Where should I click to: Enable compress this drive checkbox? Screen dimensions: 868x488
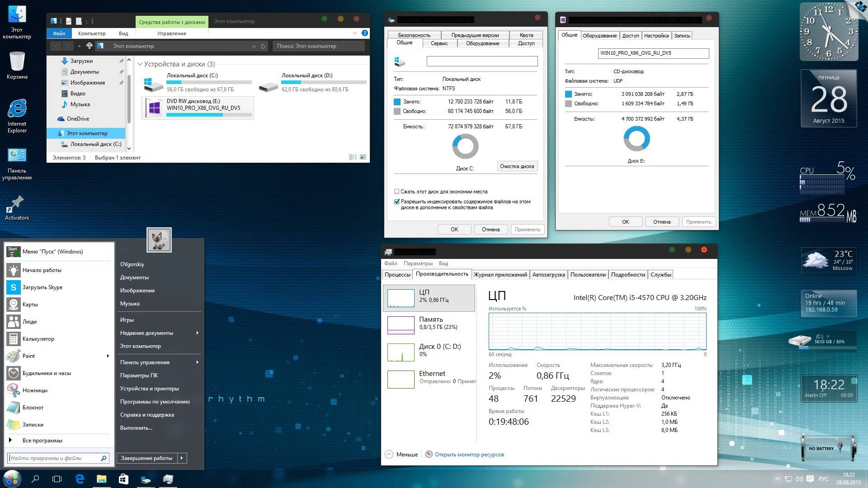(396, 192)
